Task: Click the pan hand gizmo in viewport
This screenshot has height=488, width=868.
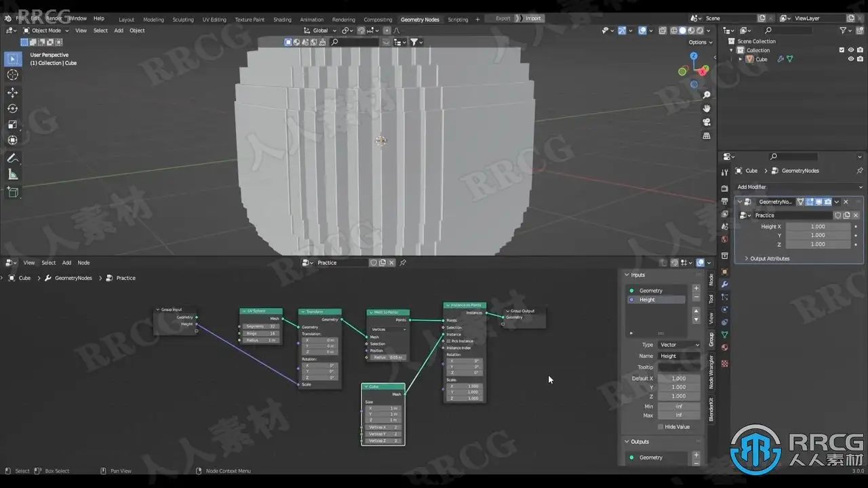Action: pos(707,108)
